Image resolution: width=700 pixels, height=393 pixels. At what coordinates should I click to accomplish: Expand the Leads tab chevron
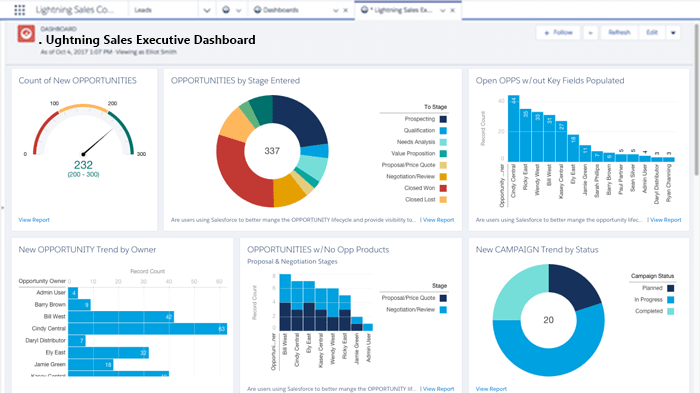coord(207,10)
